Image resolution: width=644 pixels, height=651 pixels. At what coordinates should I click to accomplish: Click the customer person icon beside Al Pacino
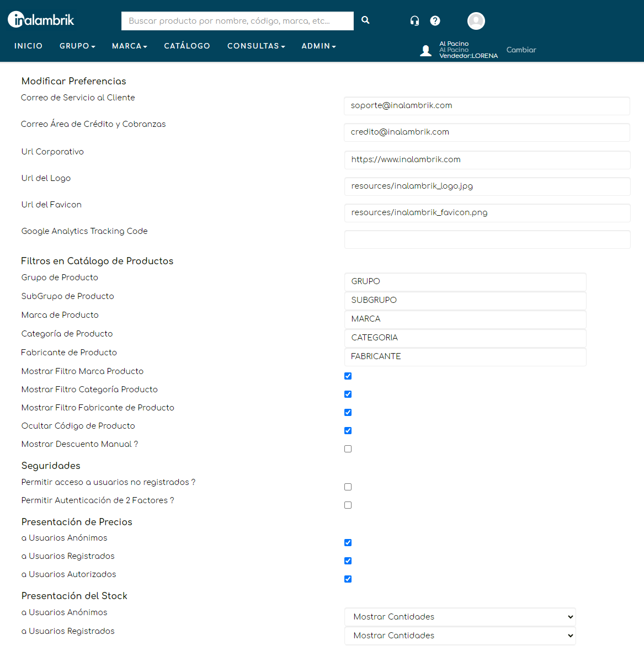click(425, 51)
